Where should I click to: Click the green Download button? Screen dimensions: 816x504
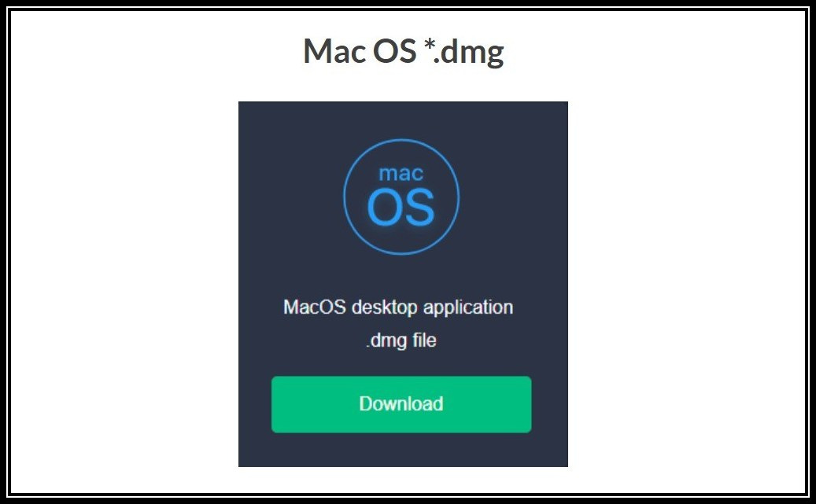(401, 404)
